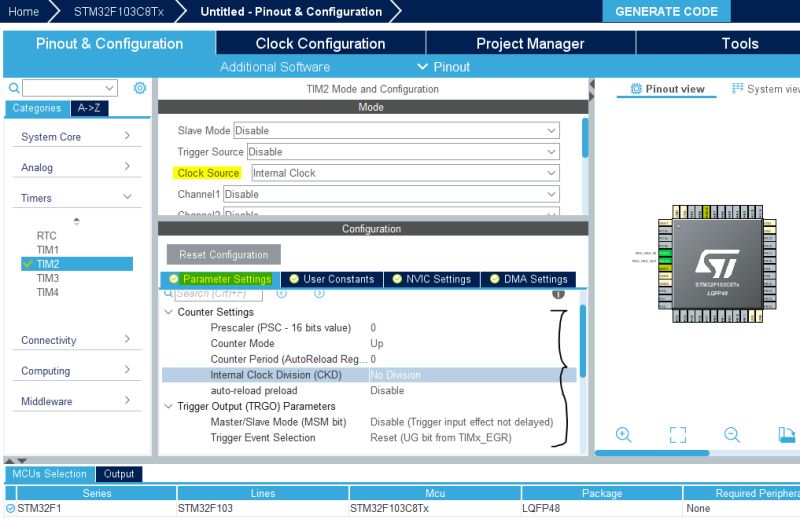This screenshot has width=800, height=519.
Task: Select the Parameter Settings tab
Action: 221,279
